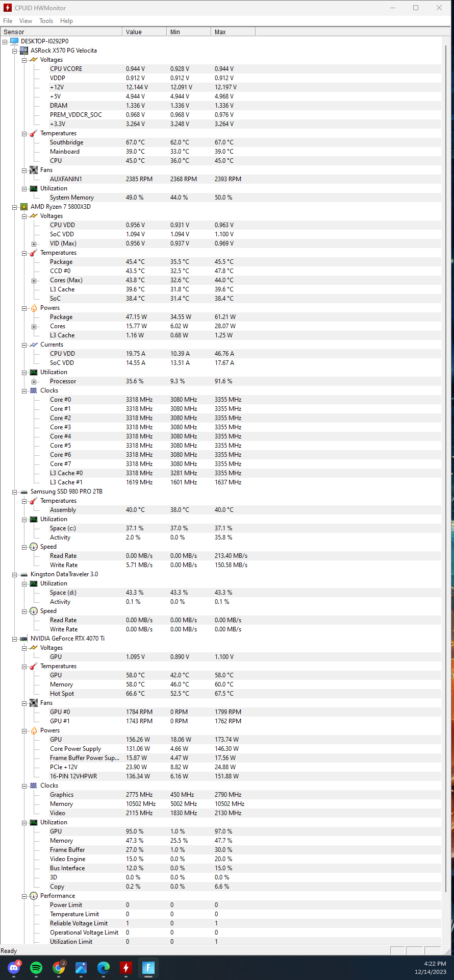Click the Ryzen Currents graph icon
Viewport: 454px width, 980px height.
34,345
